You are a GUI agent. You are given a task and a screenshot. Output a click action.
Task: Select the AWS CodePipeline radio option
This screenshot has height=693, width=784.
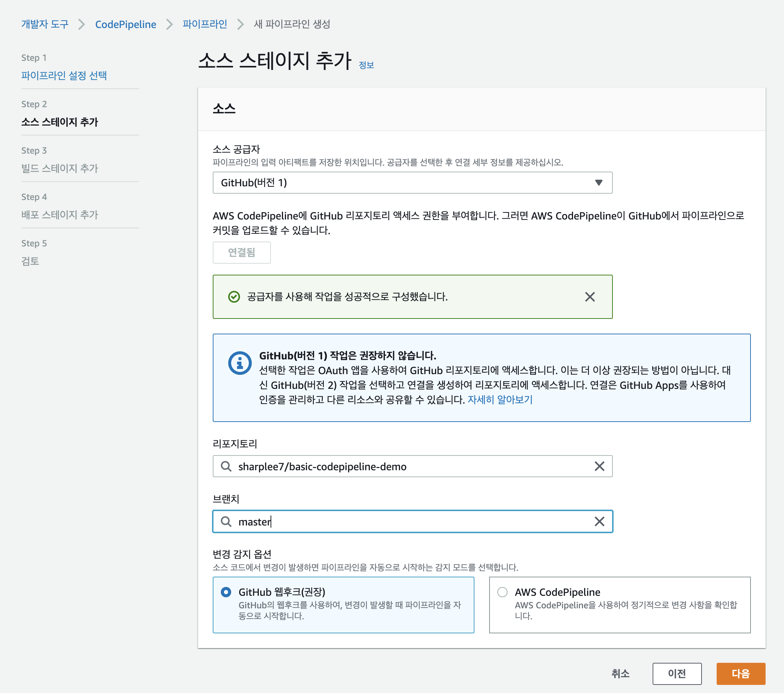click(x=502, y=592)
